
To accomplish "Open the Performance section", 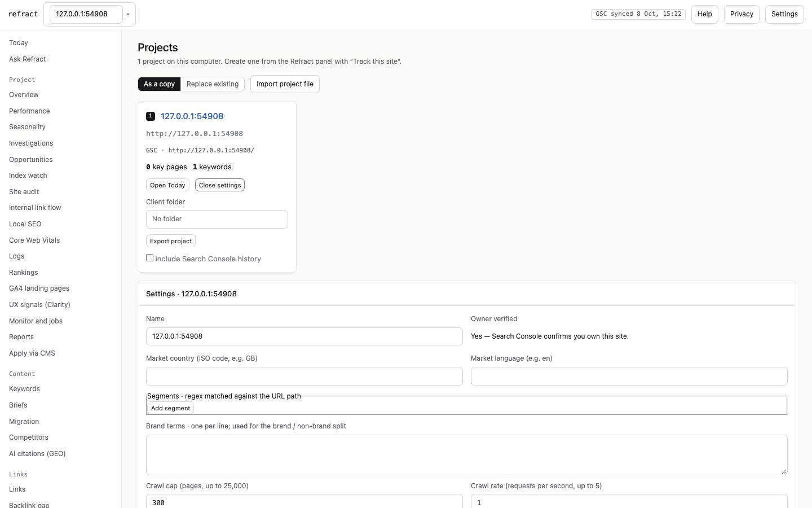I will point(29,111).
